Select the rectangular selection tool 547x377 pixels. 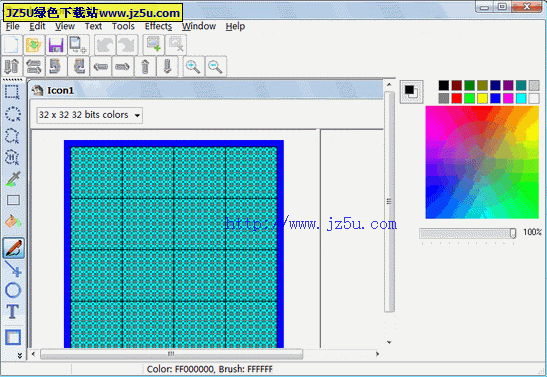click(13, 92)
